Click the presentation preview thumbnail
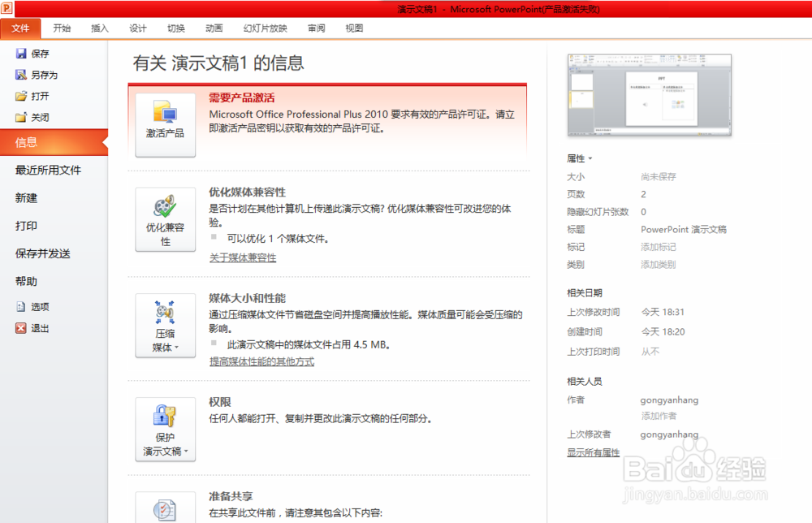812x523 pixels. pyautogui.click(x=650, y=95)
